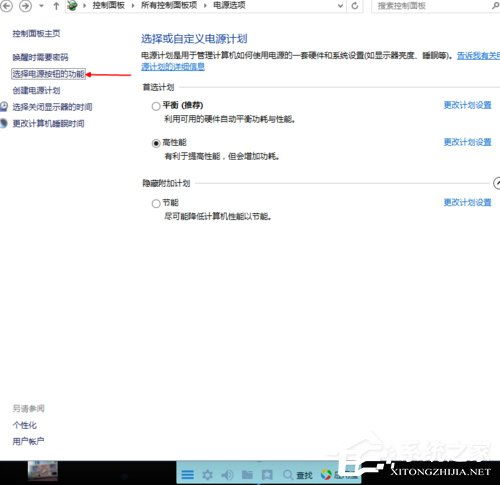Open the hamburger menu in bottom toolbar
Image resolution: width=500 pixels, height=485 pixels.
click(x=188, y=475)
